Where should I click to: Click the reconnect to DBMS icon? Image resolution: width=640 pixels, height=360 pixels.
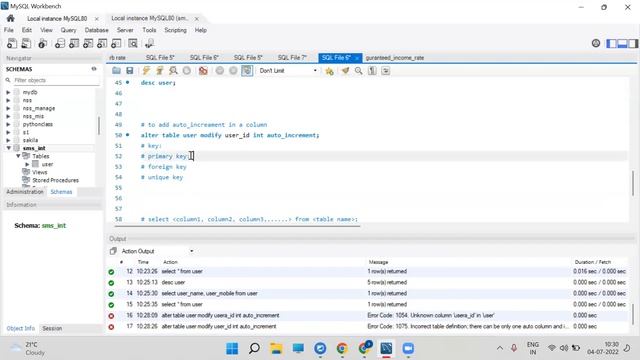(149, 43)
